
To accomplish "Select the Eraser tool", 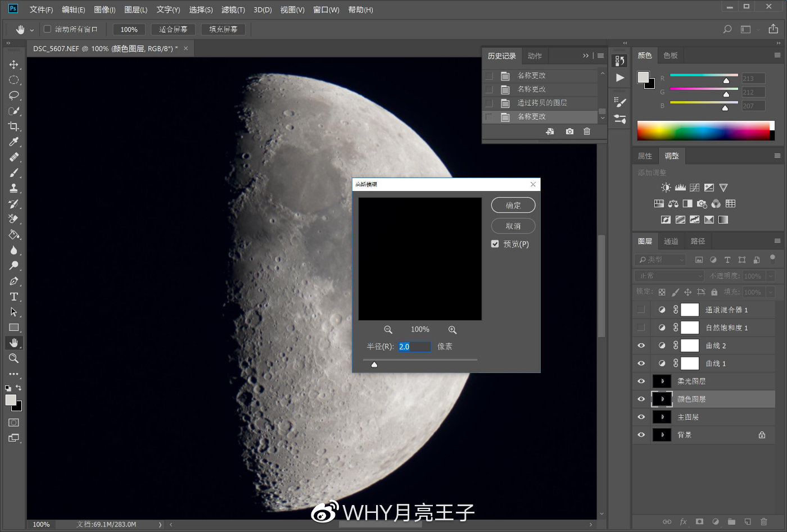I will [13, 219].
